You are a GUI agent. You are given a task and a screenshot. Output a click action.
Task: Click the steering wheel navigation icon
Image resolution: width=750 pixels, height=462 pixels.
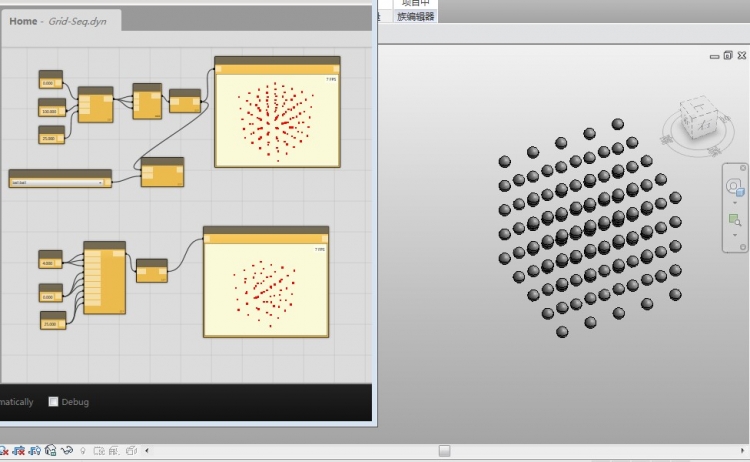tap(734, 187)
